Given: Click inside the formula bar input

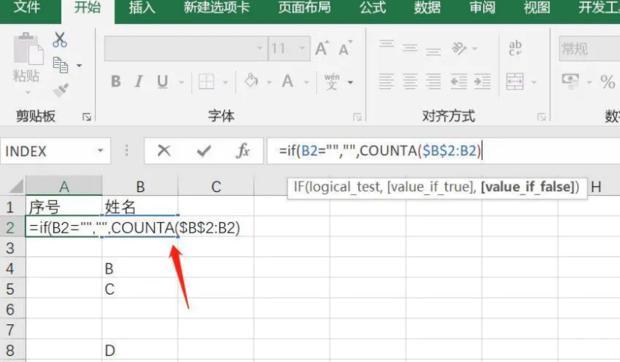Looking at the screenshot, I should pos(444,151).
